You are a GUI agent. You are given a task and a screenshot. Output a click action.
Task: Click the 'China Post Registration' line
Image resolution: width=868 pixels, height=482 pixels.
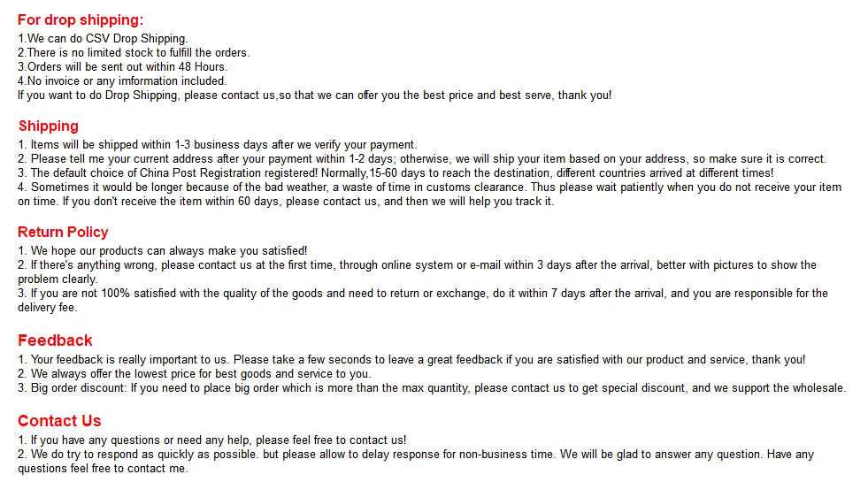pos(396,173)
